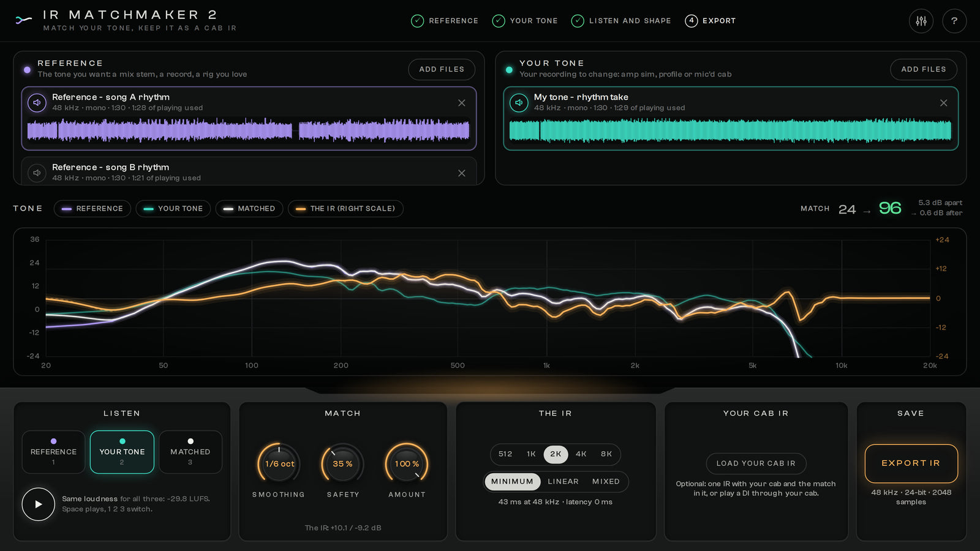This screenshot has height=551, width=980.
Task: Open the help question mark button
Action: click(x=954, y=21)
